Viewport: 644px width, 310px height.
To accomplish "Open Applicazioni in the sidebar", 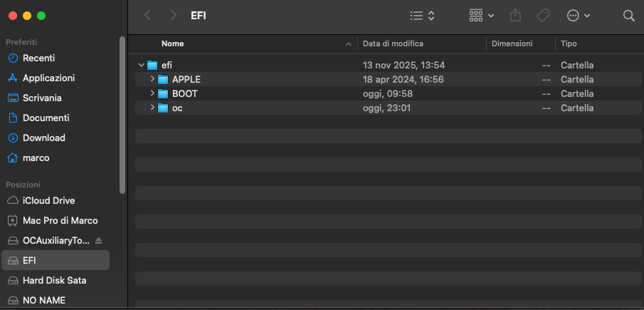I will [x=48, y=78].
